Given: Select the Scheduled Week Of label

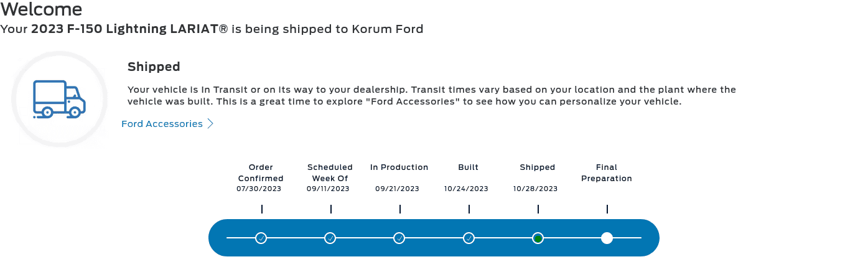Looking at the screenshot, I should 330,172.
